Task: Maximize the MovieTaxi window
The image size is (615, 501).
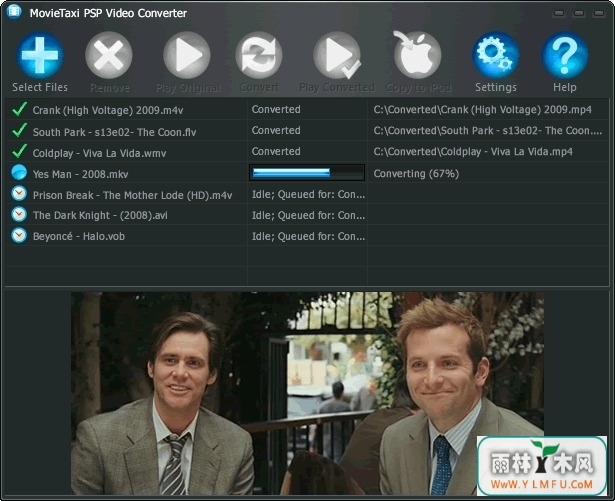Action: [579, 13]
